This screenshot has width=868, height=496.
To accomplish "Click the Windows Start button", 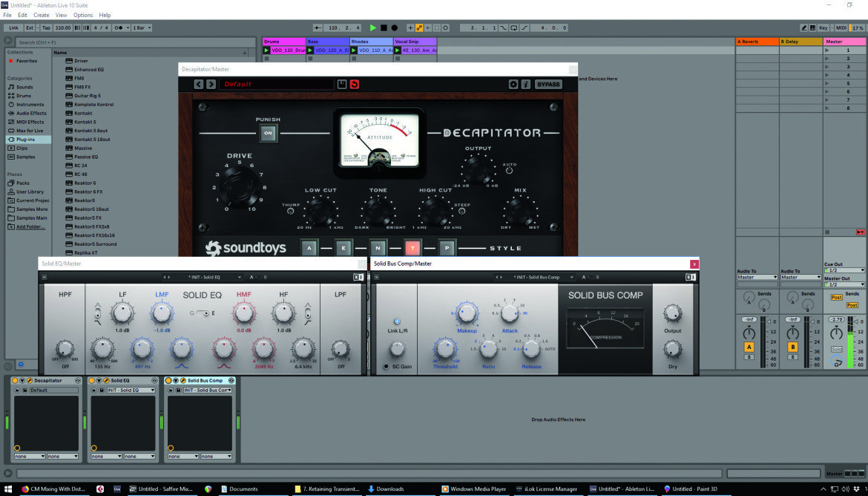I will point(8,489).
